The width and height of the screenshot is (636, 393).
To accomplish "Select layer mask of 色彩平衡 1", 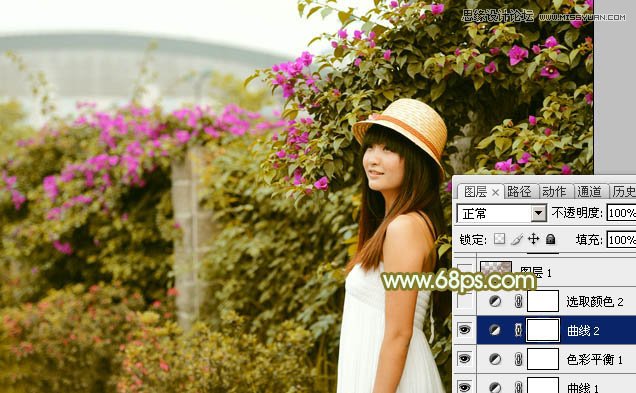I will click(543, 359).
